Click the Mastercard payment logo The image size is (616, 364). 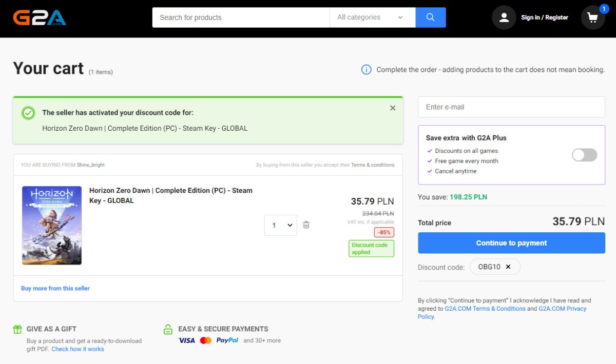(x=206, y=340)
